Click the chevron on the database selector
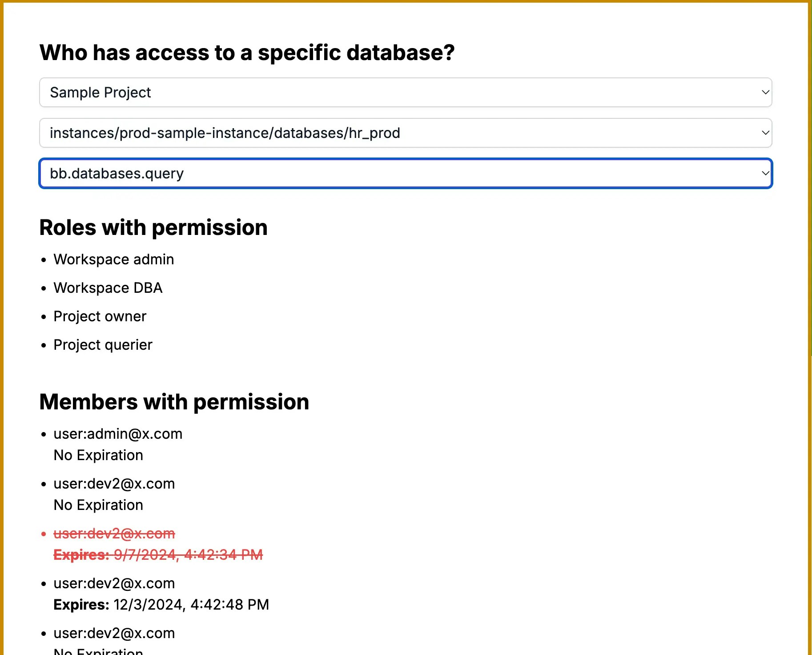 click(x=764, y=133)
